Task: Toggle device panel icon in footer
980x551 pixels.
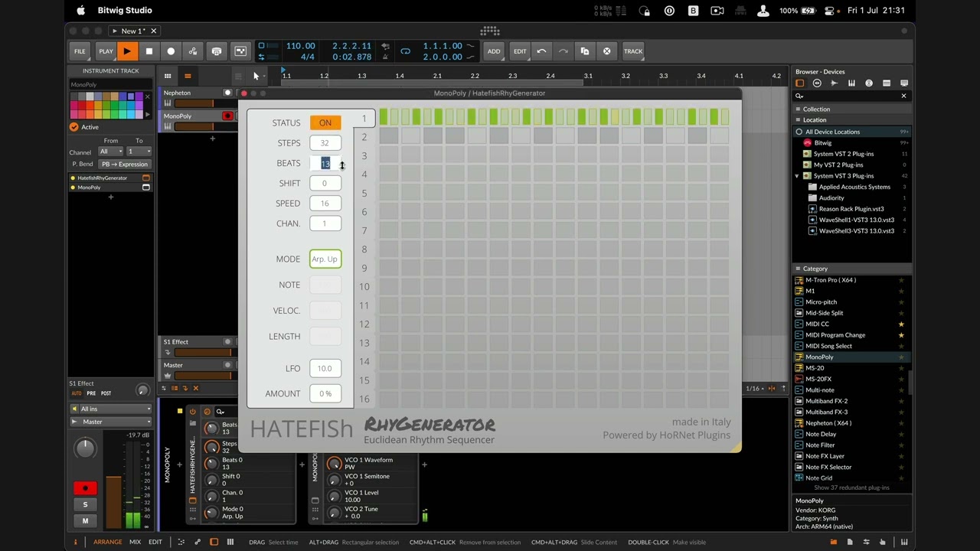Action: (214, 542)
